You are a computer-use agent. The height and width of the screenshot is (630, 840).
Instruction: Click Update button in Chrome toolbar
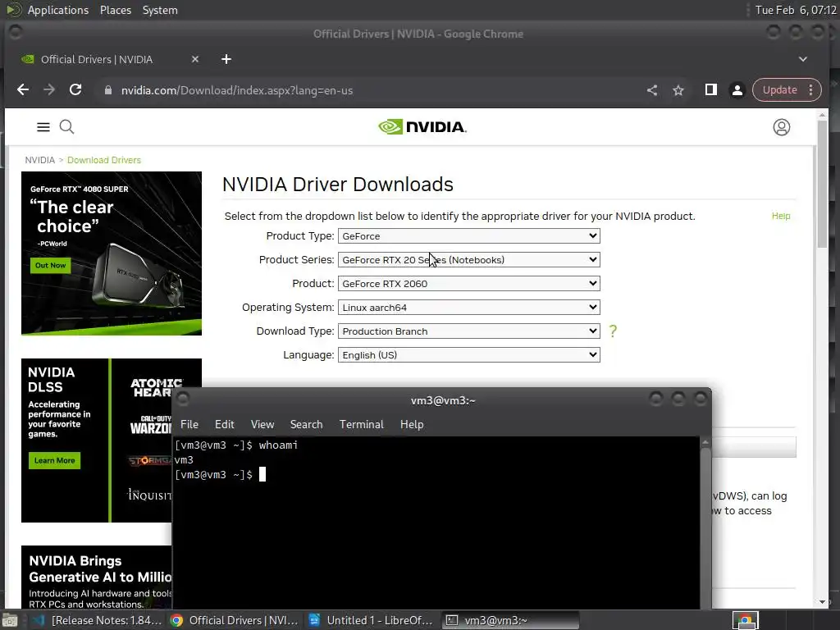coord(779,90)
